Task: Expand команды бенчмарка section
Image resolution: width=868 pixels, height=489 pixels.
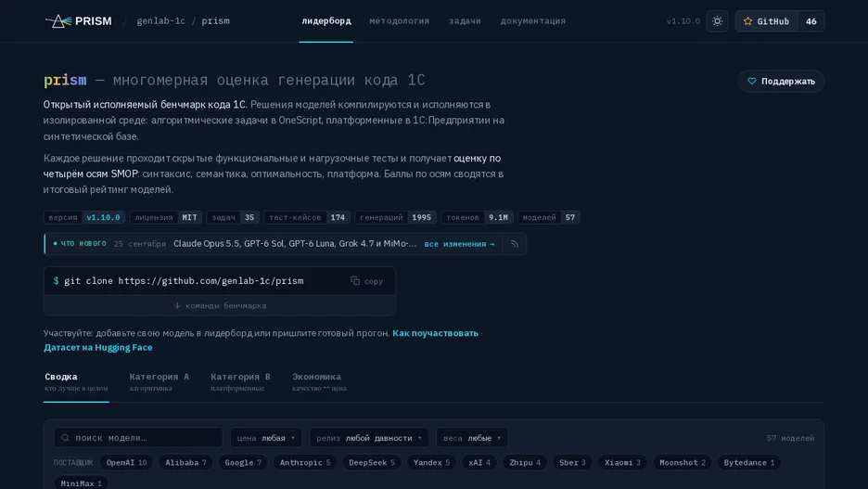Action: point(220,305)
